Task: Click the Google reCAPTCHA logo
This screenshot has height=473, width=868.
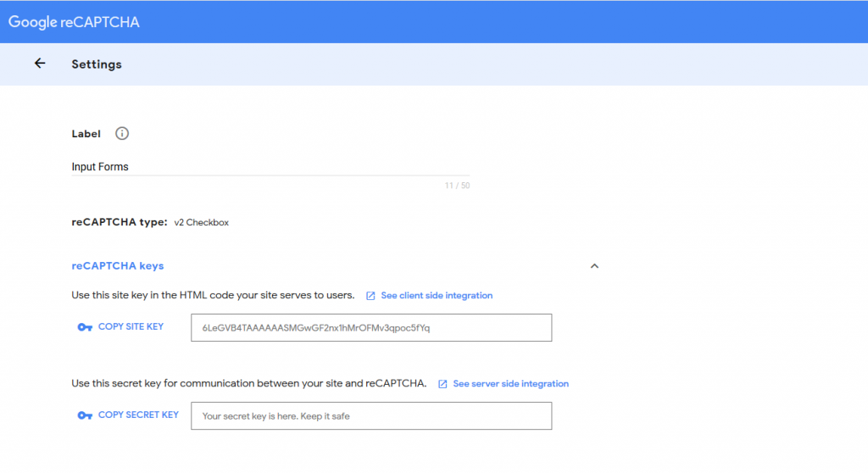Action: (74, 22)
